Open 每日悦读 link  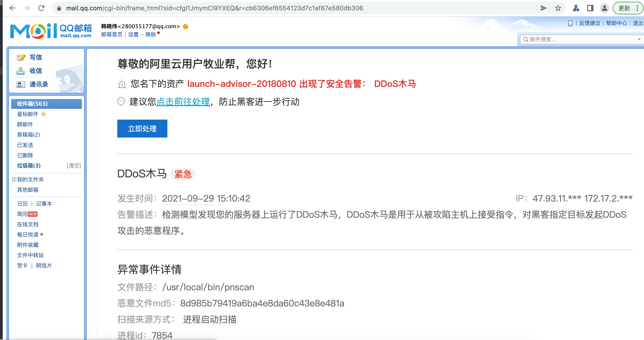28,235
